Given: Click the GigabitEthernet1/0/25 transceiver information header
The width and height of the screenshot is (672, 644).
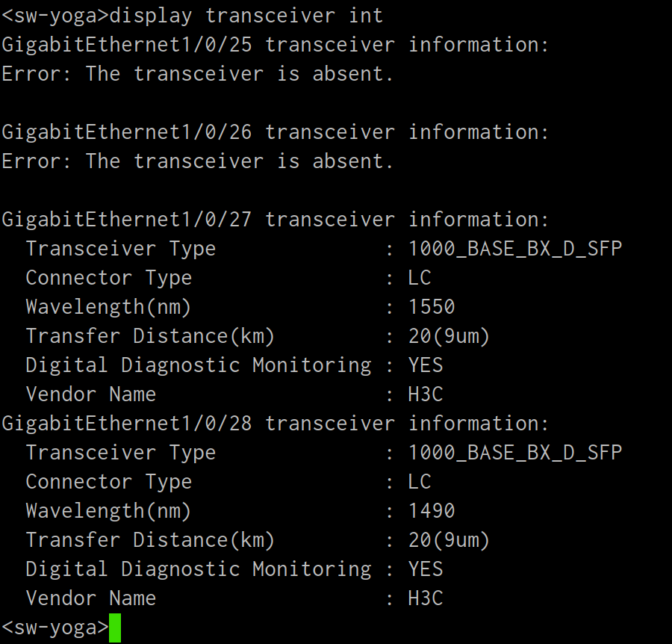Looking at the screenshot, I should 275,45.
